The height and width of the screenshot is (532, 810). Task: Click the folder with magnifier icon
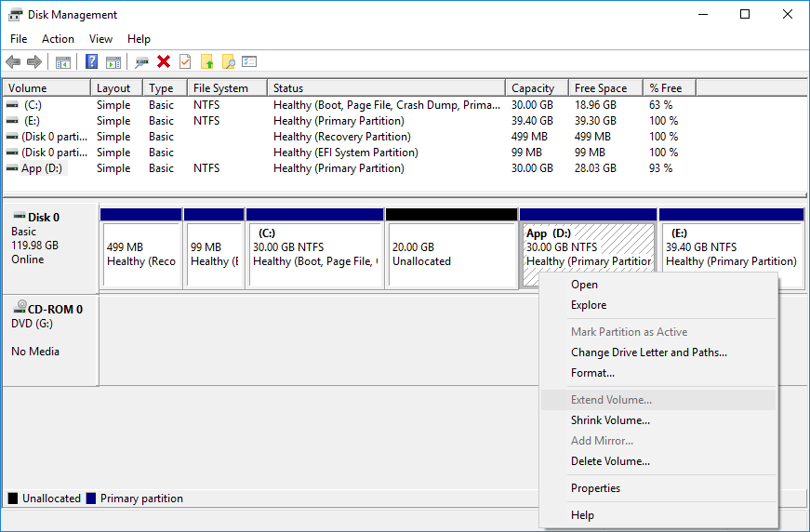228,61
